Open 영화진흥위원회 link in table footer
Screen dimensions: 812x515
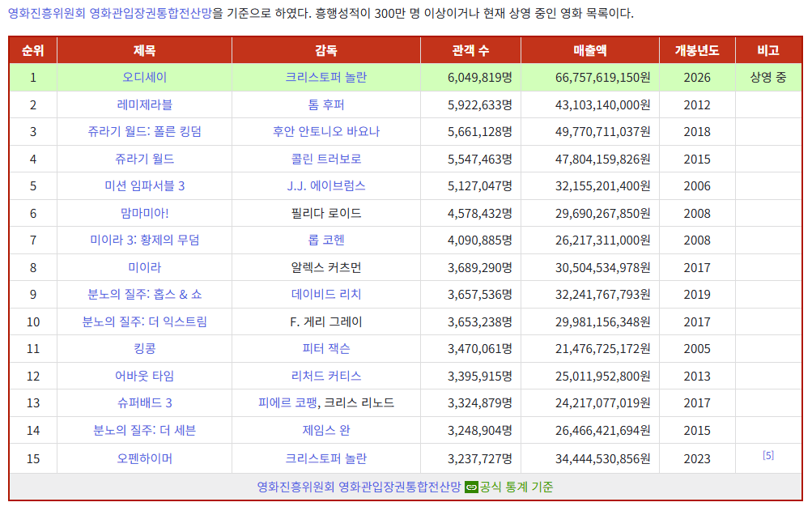(295, 487)
